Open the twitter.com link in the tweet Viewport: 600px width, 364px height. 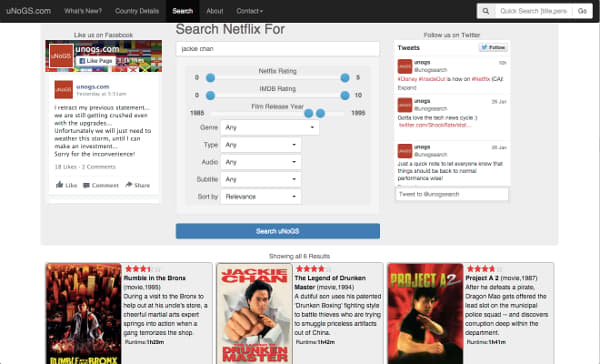click(x=435, y=125)
